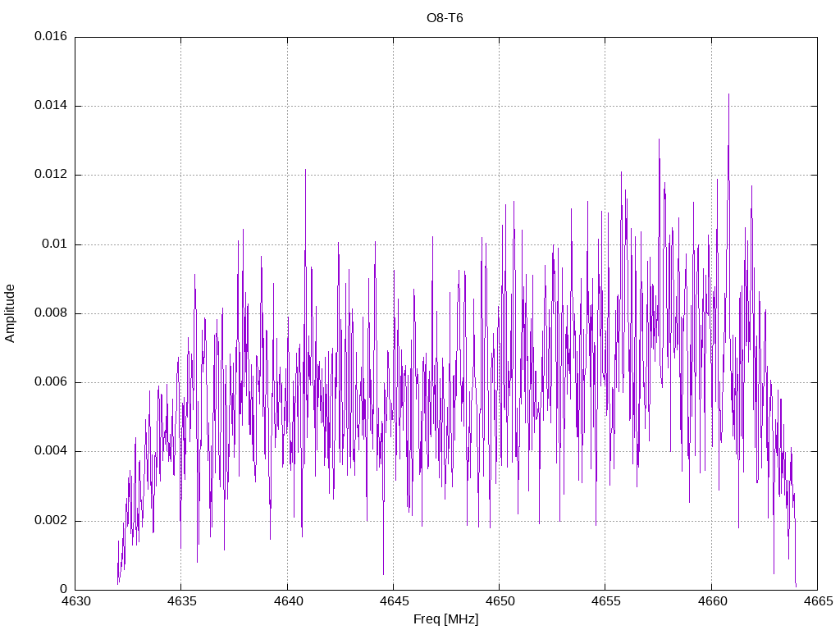Screen dimensions: 840x630
Task: Click x-axis tick label 4630
Action: click(75, 601)
